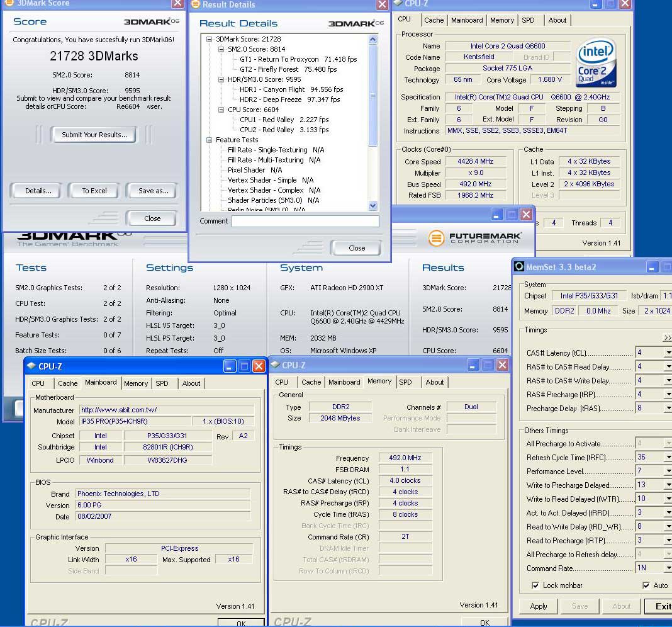Toggle the Lock mchbar checkbox
This screenshot has height=627, width=672.
click(535, 585)
